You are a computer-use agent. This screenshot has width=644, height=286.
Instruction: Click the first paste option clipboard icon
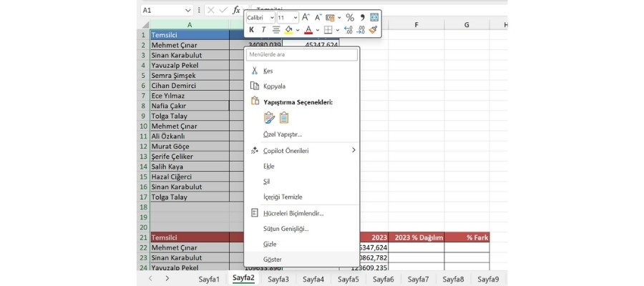[x=269, y=118]
